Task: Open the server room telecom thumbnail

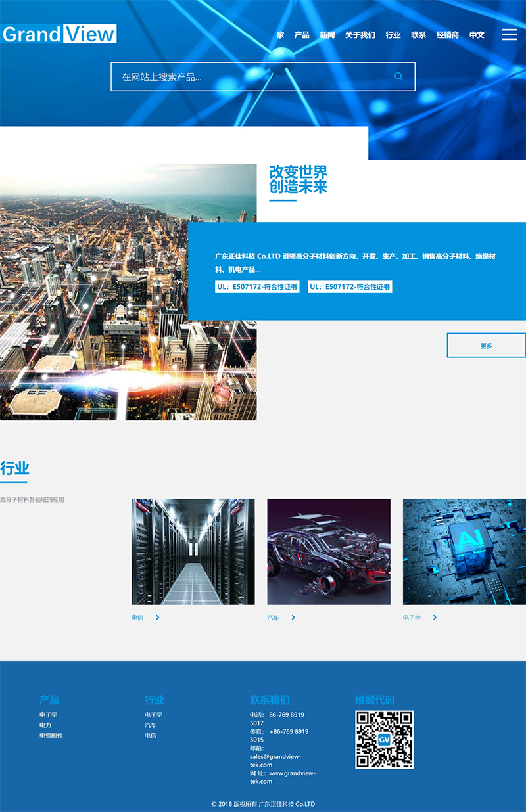Action: [193, 551]
